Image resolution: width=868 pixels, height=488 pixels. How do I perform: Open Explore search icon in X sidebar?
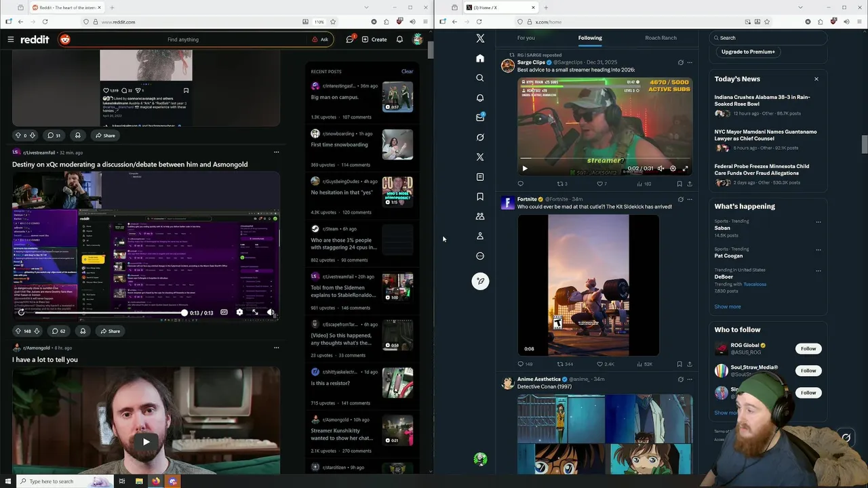[480, 78]
